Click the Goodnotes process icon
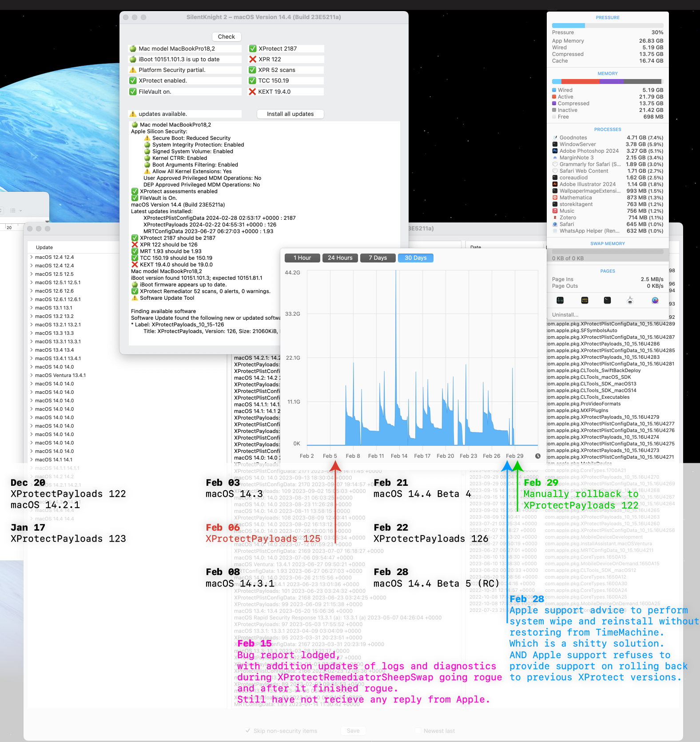Viewport: 700px width, 742px height. pos(555,138)
